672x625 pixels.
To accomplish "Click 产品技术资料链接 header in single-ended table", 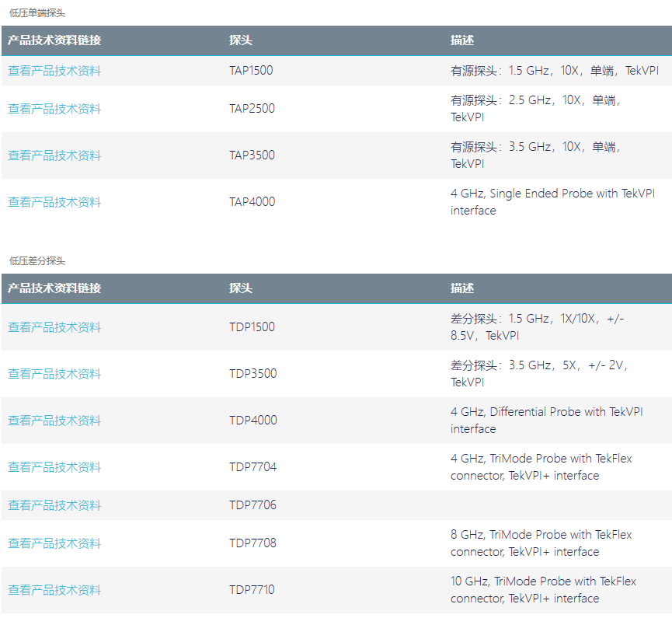I will [x=54, y=40].
